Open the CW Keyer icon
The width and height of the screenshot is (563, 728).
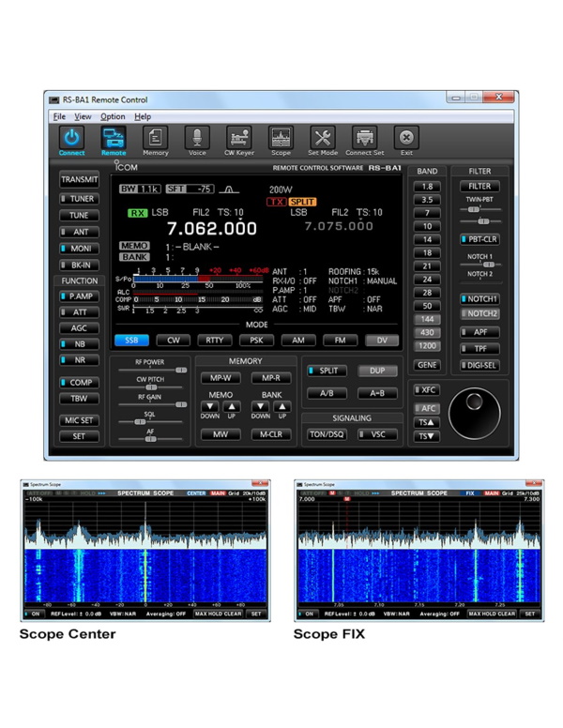tap(238, 138)
